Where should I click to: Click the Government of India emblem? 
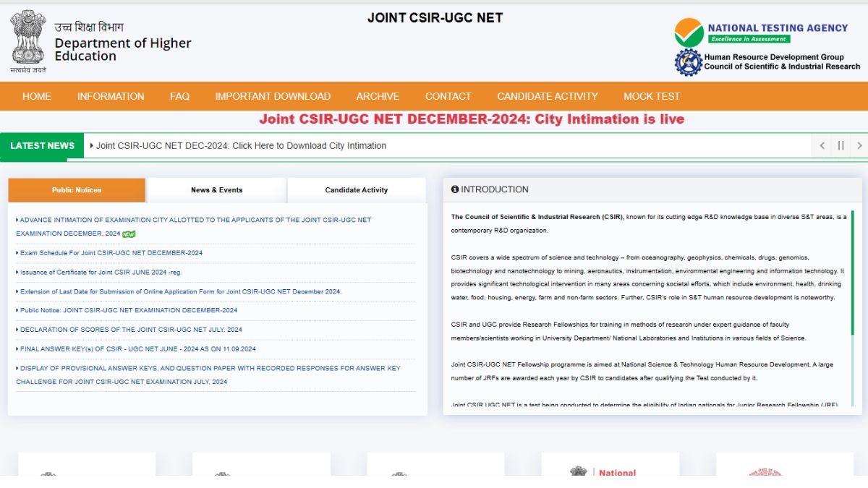point(27,38)
